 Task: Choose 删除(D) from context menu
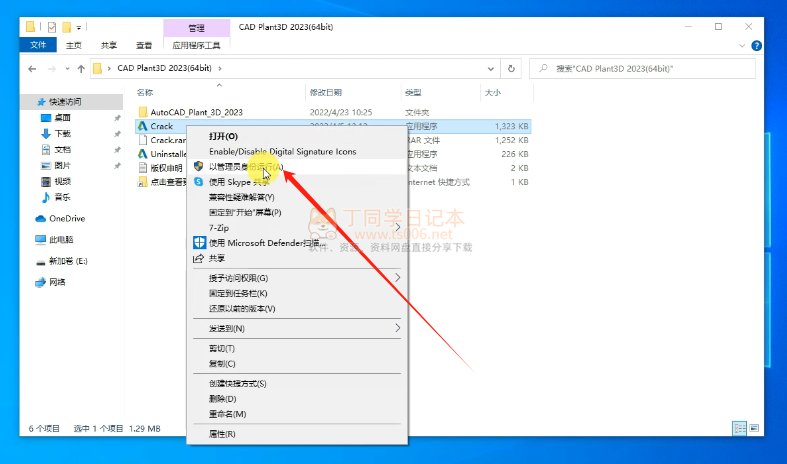pos(297,399)
